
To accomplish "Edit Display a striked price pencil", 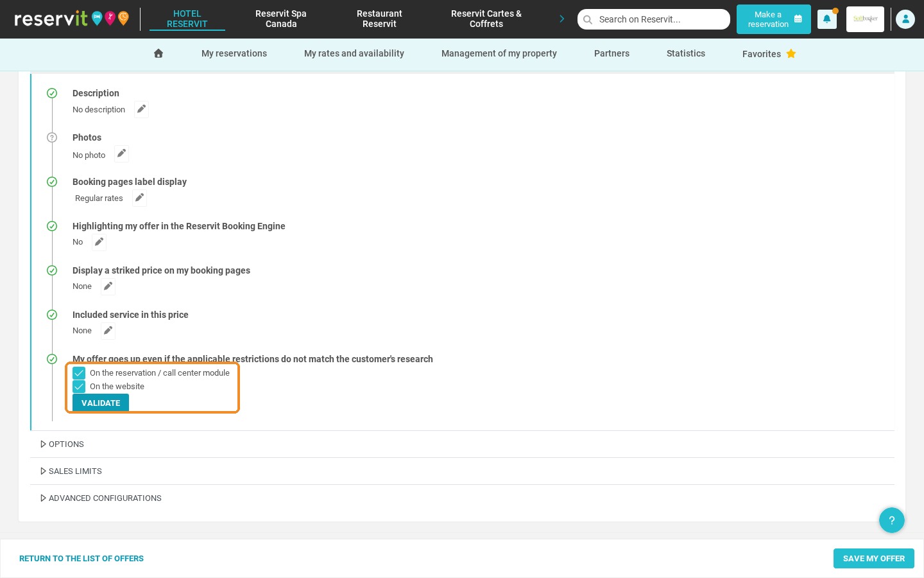I will click(x=108, y=286).
